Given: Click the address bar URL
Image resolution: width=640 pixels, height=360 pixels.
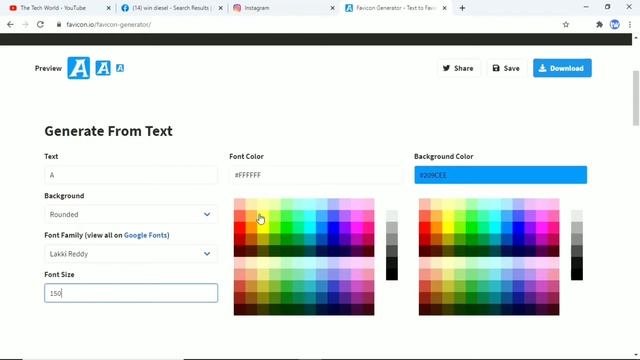Looking at the screenshot, I should [x=109, y=24].
